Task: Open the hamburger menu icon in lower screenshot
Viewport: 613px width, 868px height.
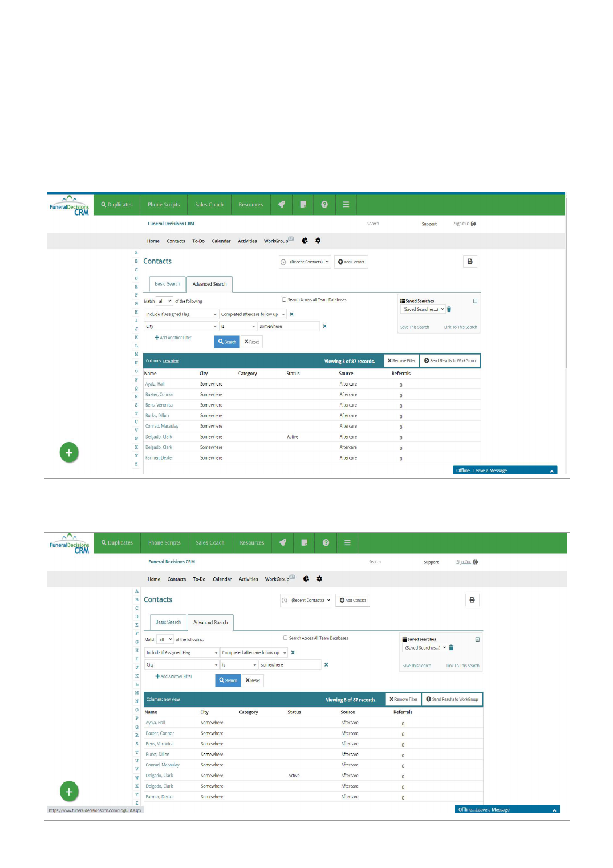Action: [x=347, y=543]
